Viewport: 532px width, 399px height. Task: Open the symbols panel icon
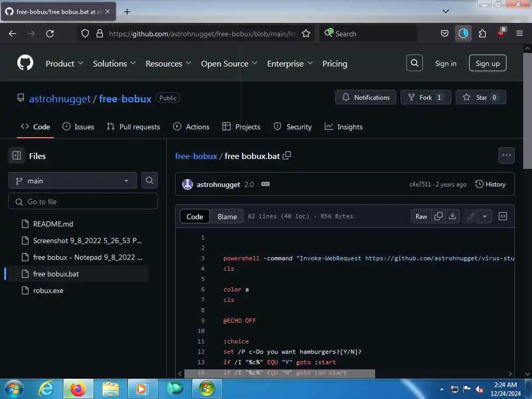[503, 216]
